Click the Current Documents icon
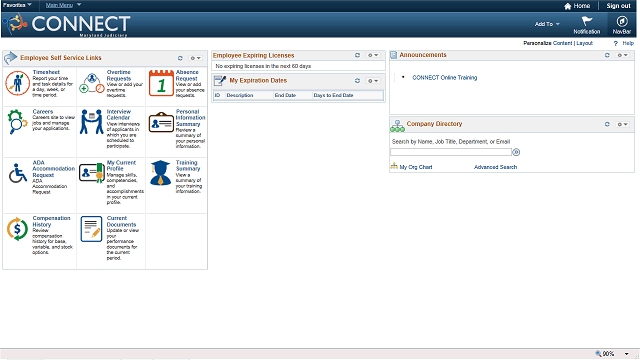Screen dimensions: 640x360 coord(91,229)
